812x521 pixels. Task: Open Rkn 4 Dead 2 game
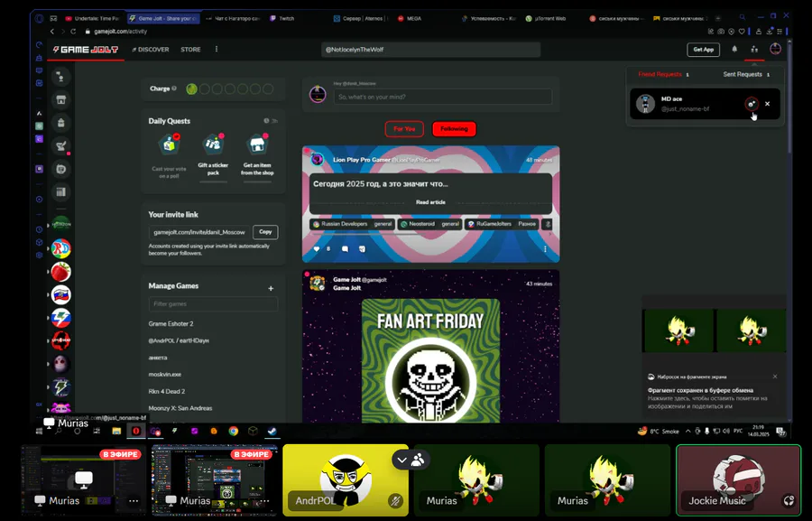(x=167, y=391)
